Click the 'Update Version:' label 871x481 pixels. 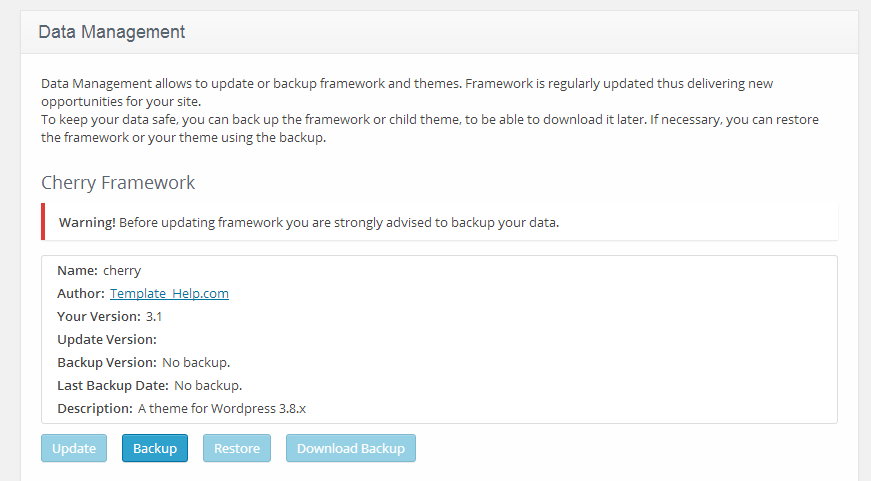pyautogui.click(x=107, y=339)
